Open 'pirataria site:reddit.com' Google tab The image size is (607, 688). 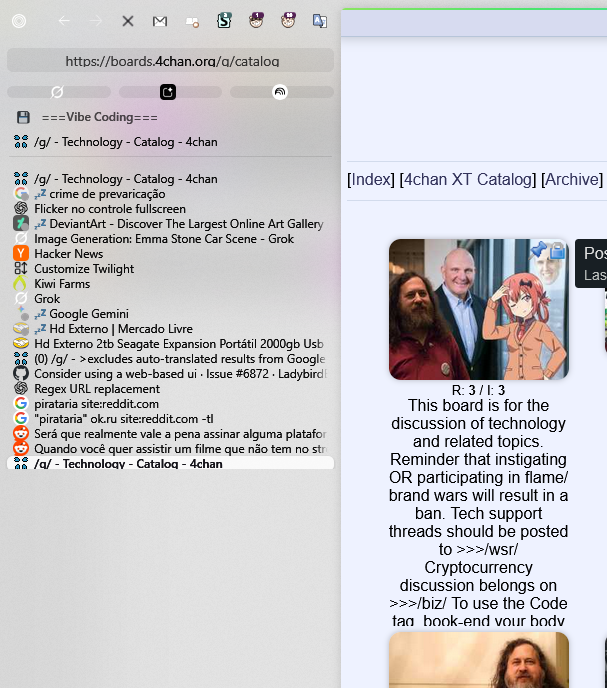pyautogui.click(x=170, y=404)
